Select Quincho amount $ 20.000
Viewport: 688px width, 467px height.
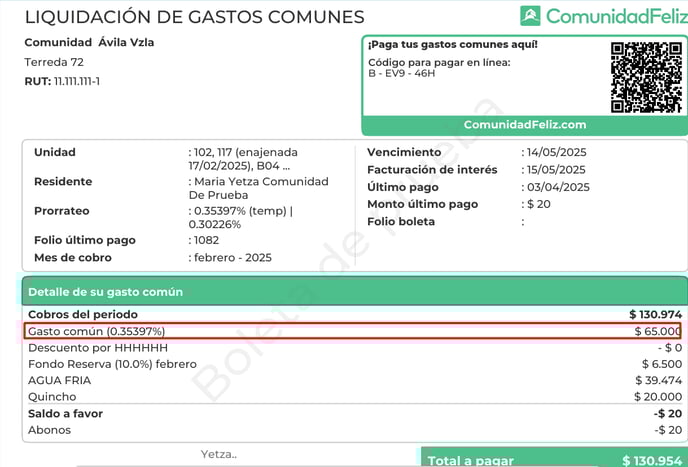point(658,397)
